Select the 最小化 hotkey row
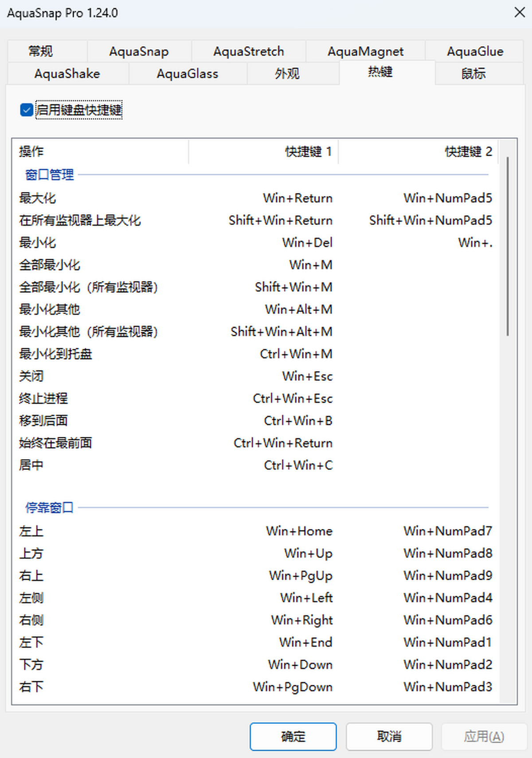 click(x=255, y=243)
